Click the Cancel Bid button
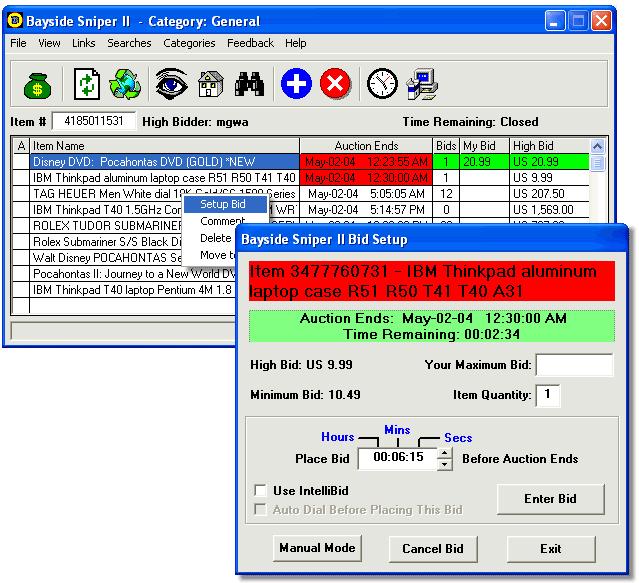 pyautogui.click(x=433, y=549)
